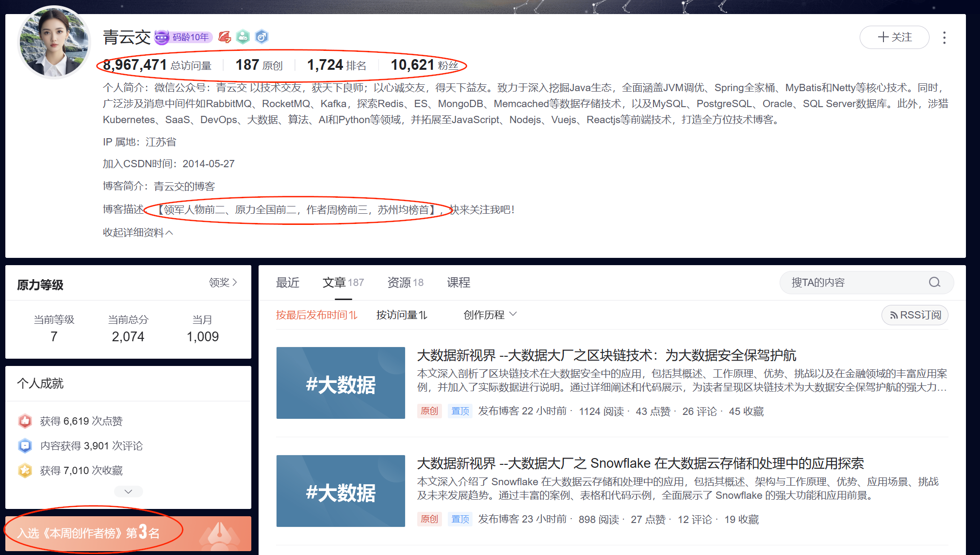Image resolution: width=980 pixels, height=555 pixels.
Task: Click the red shrimp badge next to username
Action: pyautogui.click(x=224, y=37)
